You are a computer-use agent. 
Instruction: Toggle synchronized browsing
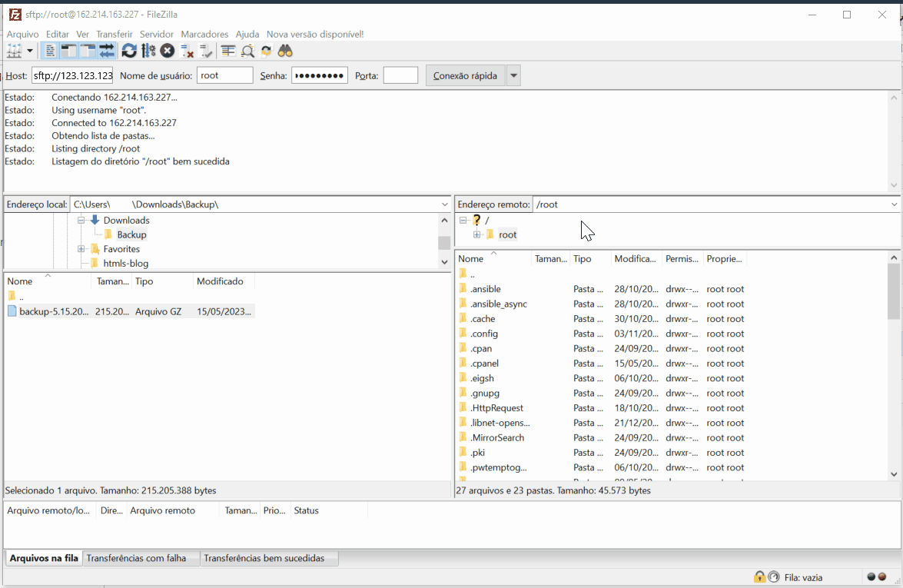[266, 51]
